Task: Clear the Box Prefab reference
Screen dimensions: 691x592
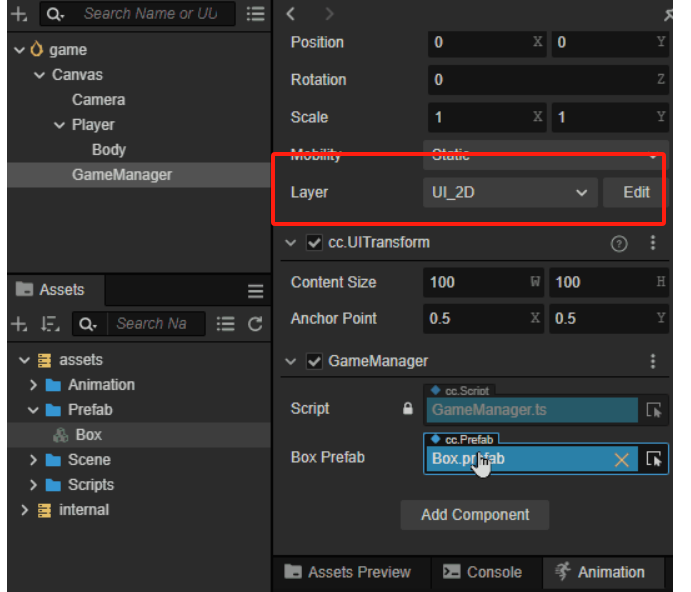Action: [621, 460]
